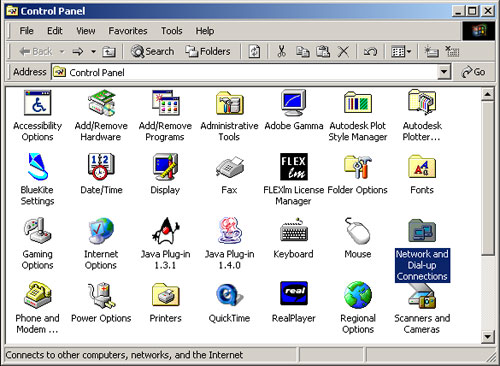Open the View menu

tap(86, 31)
